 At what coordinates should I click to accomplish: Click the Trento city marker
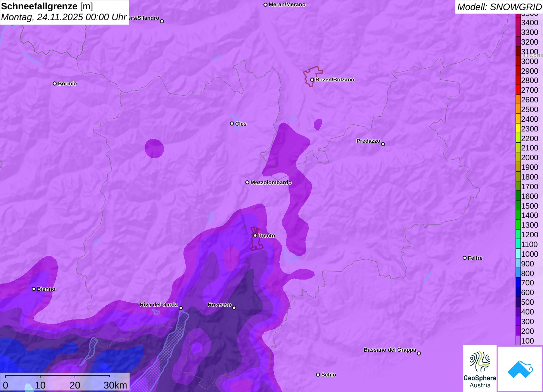tap(255, 235)
